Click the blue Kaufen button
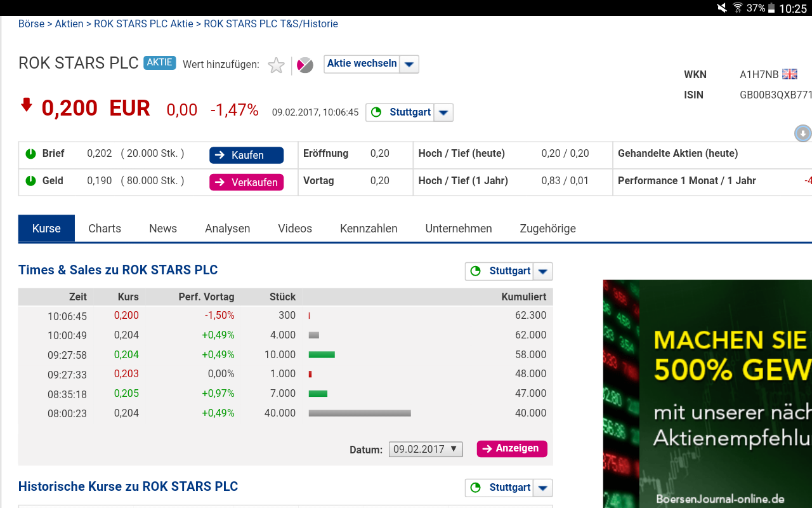Viewport: 812px width, 508px height. (x=247, y=155)
